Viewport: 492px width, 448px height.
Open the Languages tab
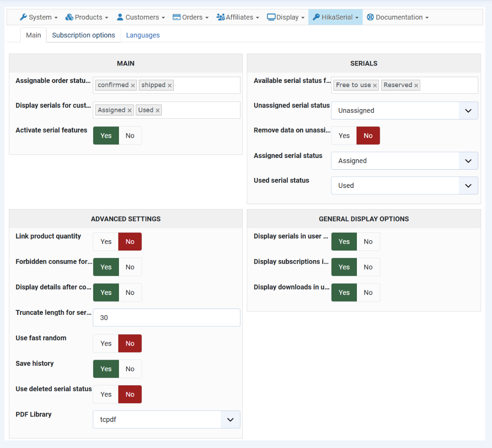pos(143,35)
